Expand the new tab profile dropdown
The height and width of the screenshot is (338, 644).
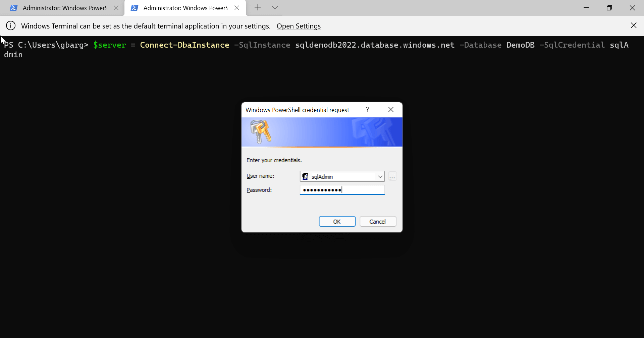(275, 8)
